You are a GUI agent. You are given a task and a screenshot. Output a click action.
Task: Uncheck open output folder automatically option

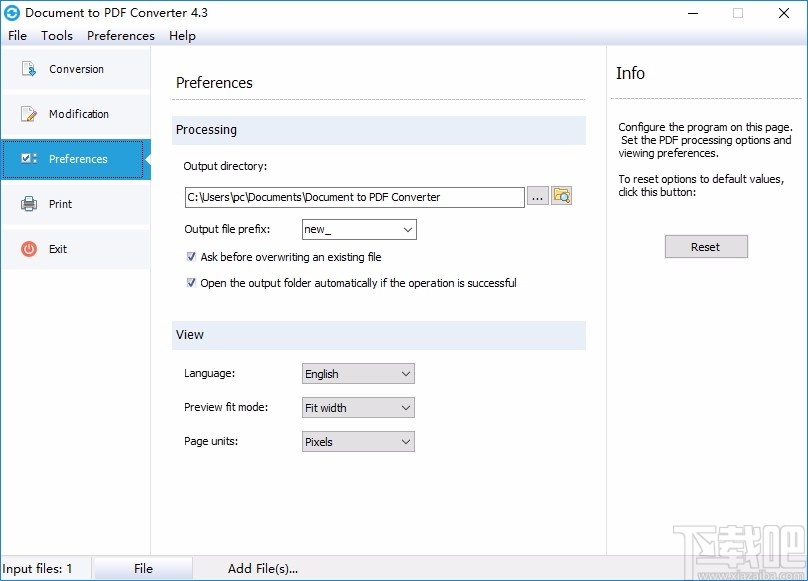(x=190, y=282)
